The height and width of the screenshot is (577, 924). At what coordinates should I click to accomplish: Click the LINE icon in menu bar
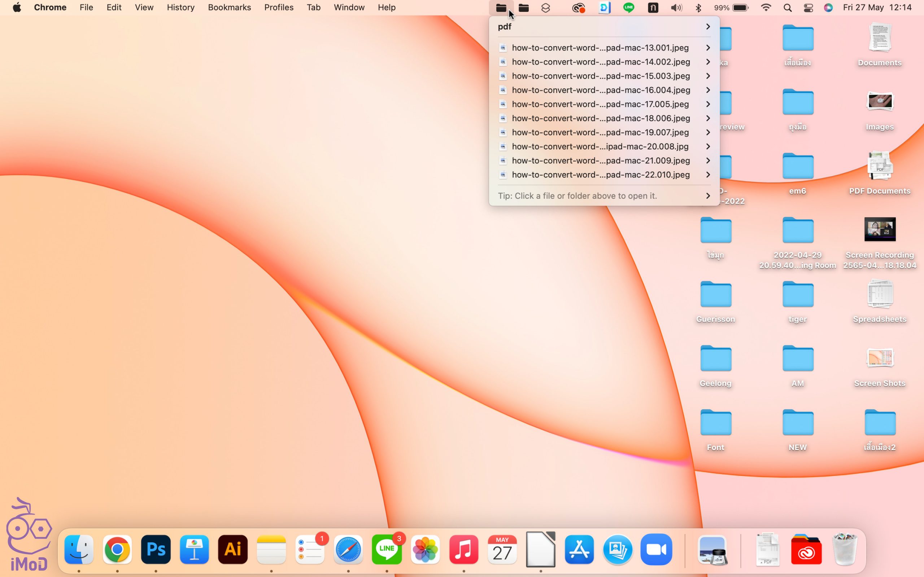628,8
